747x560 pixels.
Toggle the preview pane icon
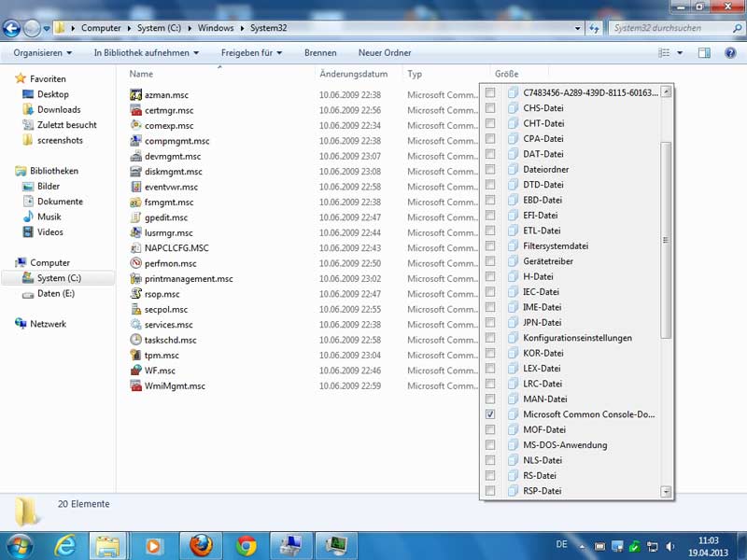[x=705, y=53]
